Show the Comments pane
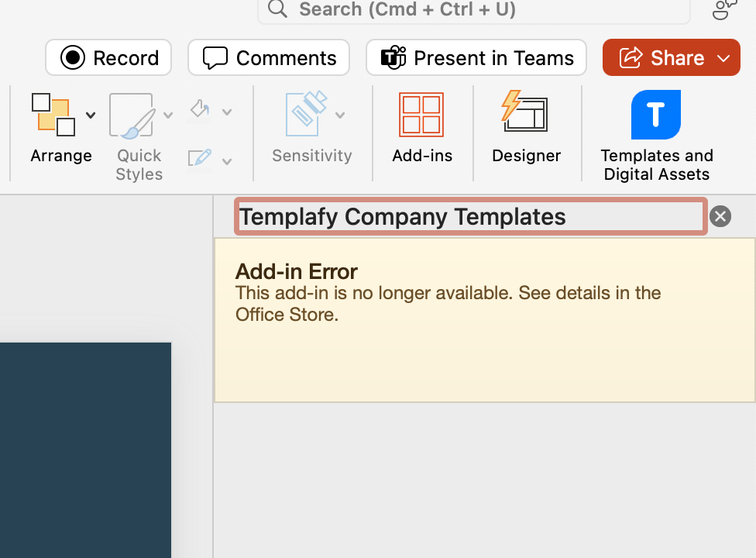The width and height of the screenshot is (756, 558). [268, 57]
